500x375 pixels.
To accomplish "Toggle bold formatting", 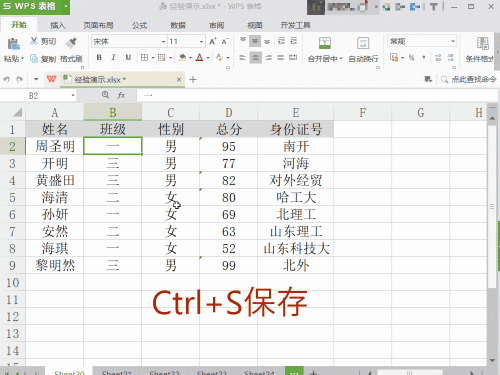I will tap(99, 58).
